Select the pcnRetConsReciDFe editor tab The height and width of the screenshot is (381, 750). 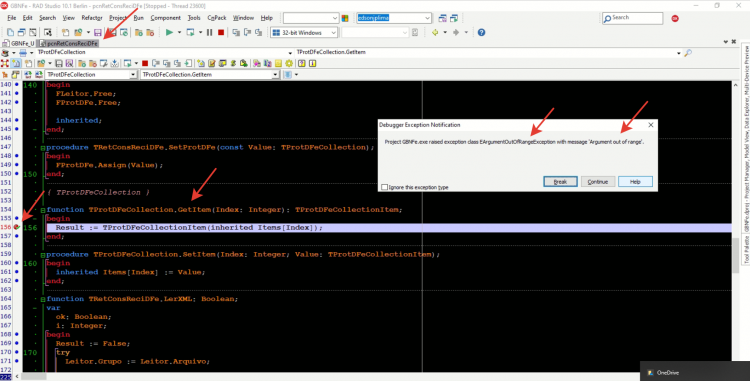[x=68, y=44]
